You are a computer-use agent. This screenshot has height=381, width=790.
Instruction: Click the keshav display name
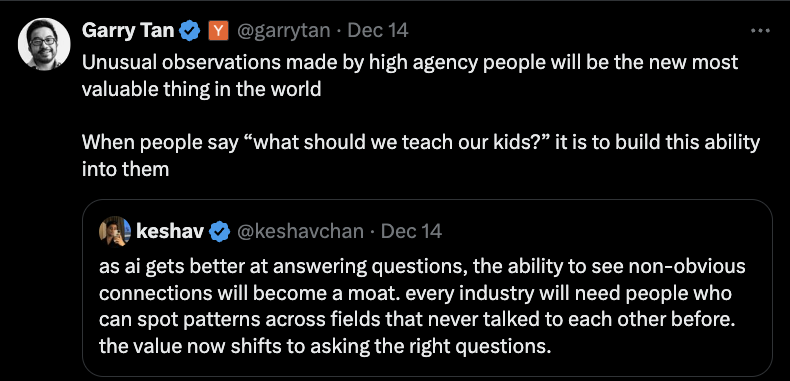tap(170, 231)
